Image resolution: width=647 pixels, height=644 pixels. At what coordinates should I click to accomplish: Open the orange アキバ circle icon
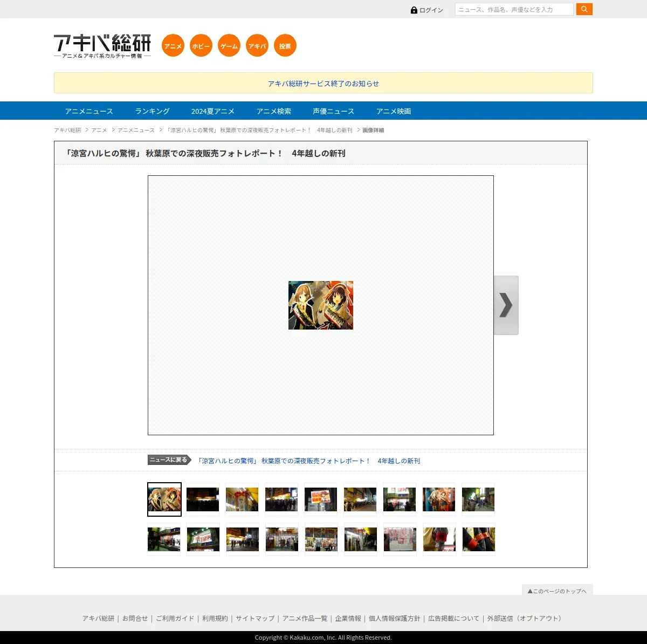[257, 45]
